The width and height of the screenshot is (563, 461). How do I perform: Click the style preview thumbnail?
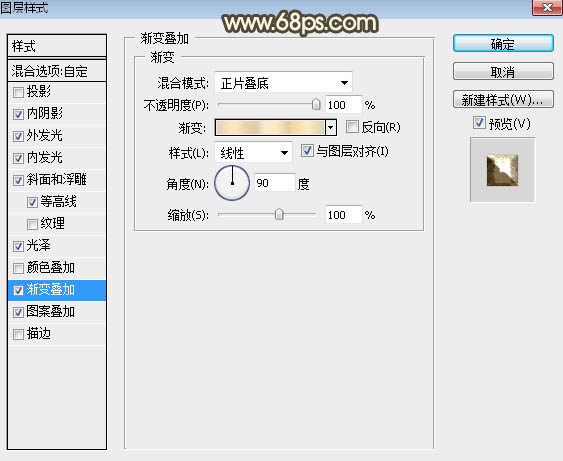click(x=502, y=170)
